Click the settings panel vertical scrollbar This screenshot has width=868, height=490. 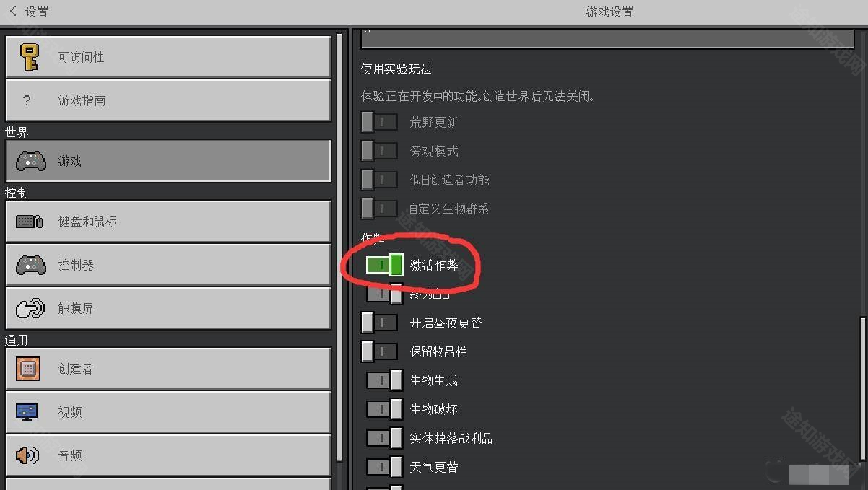point(862,389)
